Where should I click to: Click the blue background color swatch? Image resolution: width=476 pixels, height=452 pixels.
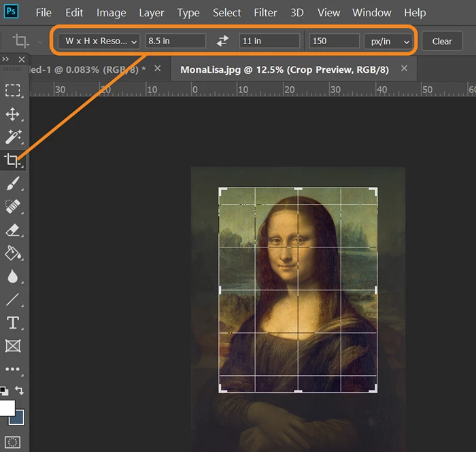[x=19, y=419]
